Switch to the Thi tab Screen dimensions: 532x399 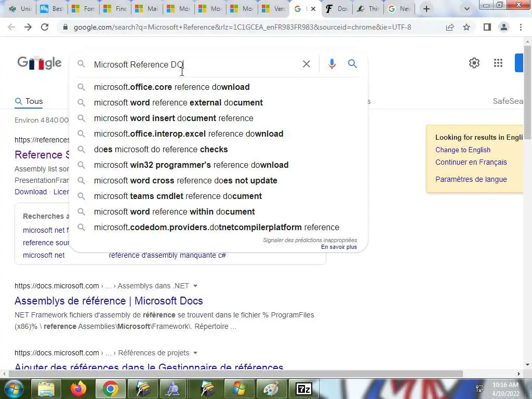click(x=368, y=9)
